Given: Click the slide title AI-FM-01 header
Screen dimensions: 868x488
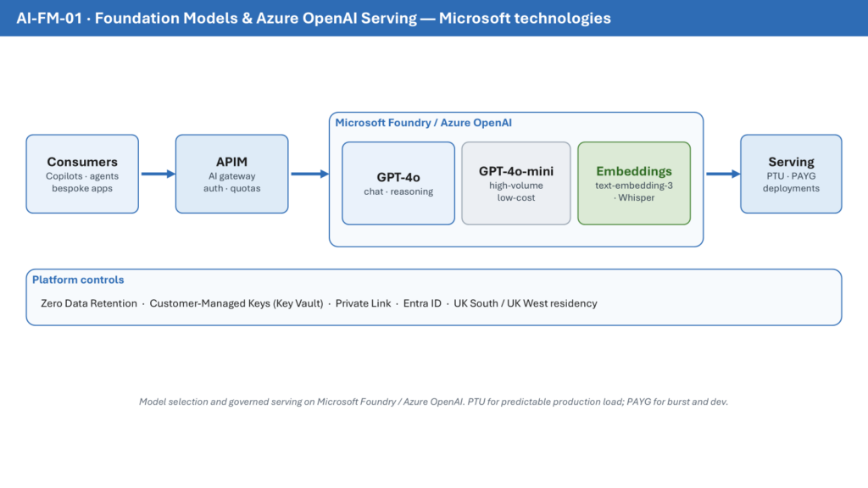Looking at the screenshot, I should 314,19.
